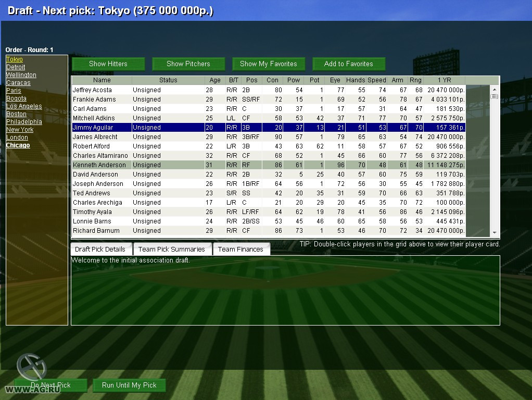Select player Robert Alford row
The image size is (532, 400).
tap(269, 146)
